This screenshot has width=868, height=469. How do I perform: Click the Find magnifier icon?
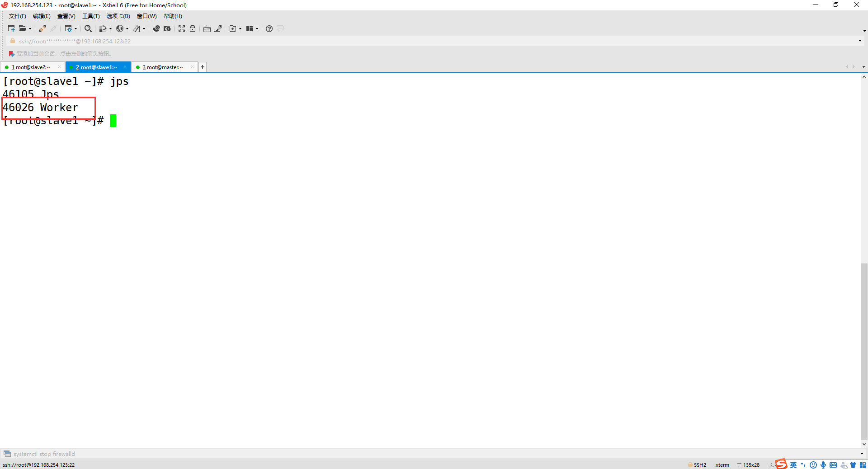(x=88, y=28)
